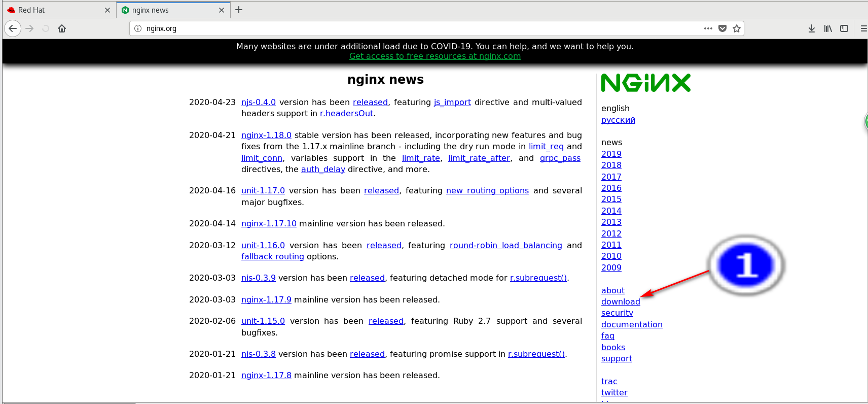Close the Red Hat tab
Viewport: 868px width, 404px height.
point(107,10)
